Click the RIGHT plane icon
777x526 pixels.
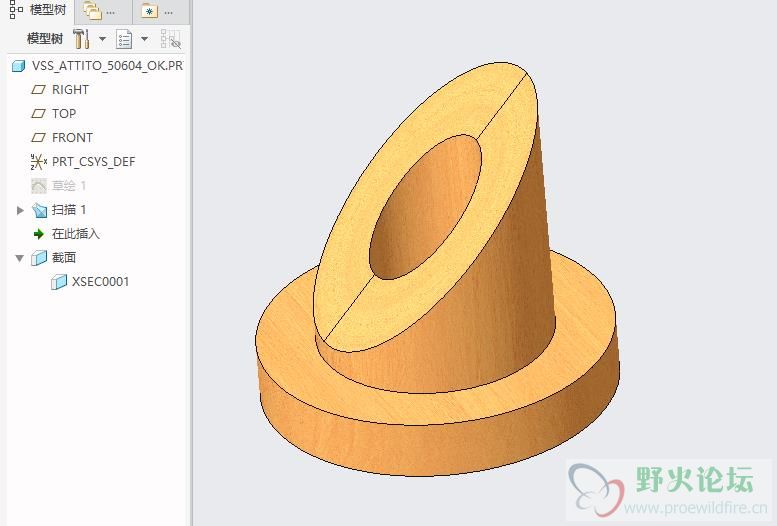coord(38,90)
